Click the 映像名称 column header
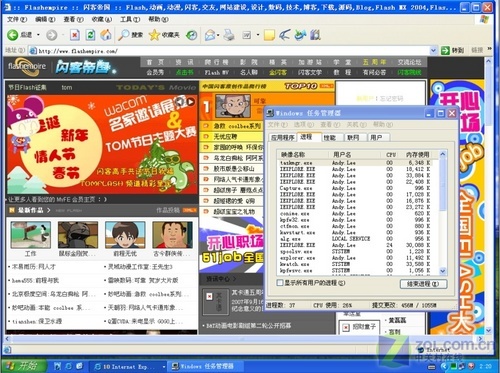 tap(304, 154)
